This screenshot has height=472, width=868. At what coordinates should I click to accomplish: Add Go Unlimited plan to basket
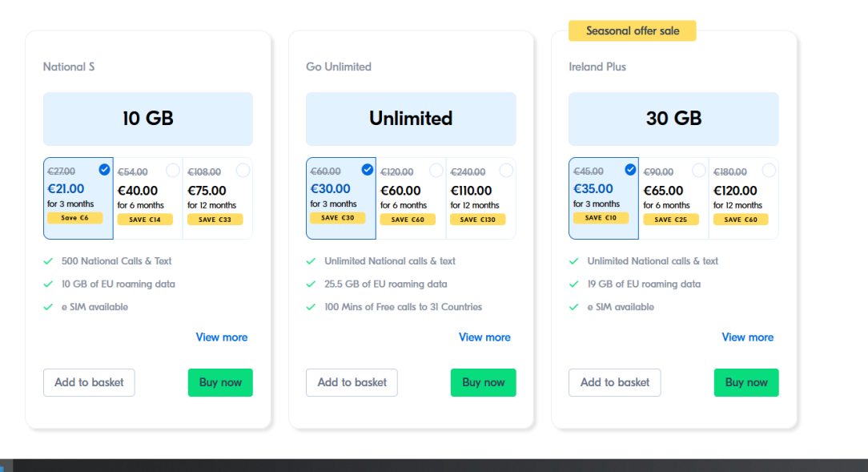[352, 382]
